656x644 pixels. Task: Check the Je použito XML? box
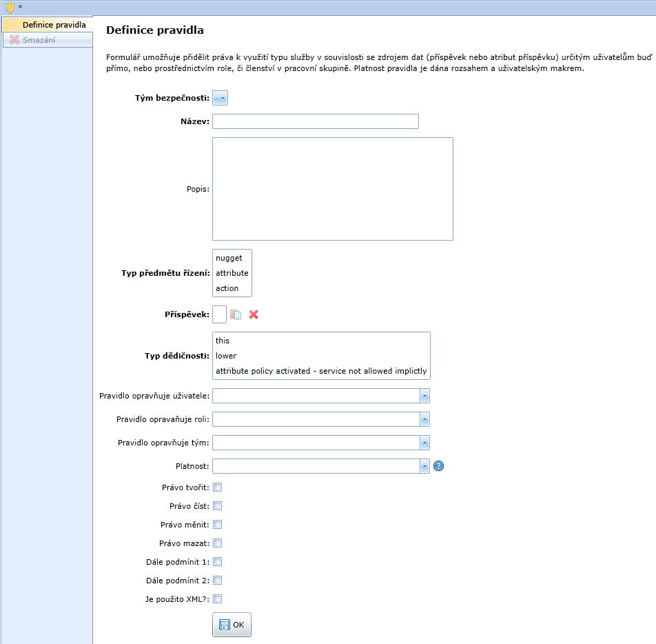[x=218, y=599]
